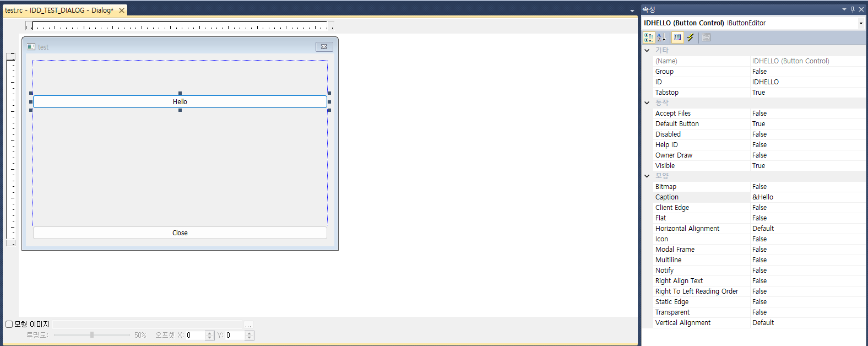The image size is (868, 346).
Task: Select the test.rc IDD_TEST_DIALOG tab
Action: click(59, 10)
